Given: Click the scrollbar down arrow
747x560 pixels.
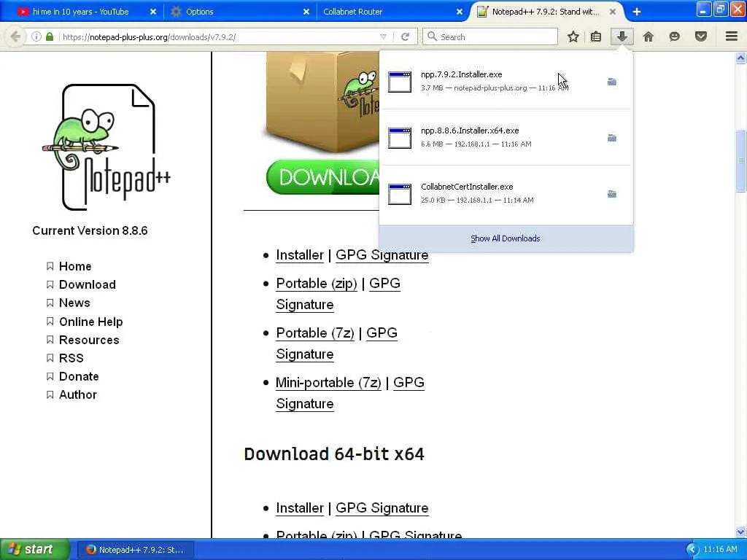Looking at the screenshot, I should 741,532.
